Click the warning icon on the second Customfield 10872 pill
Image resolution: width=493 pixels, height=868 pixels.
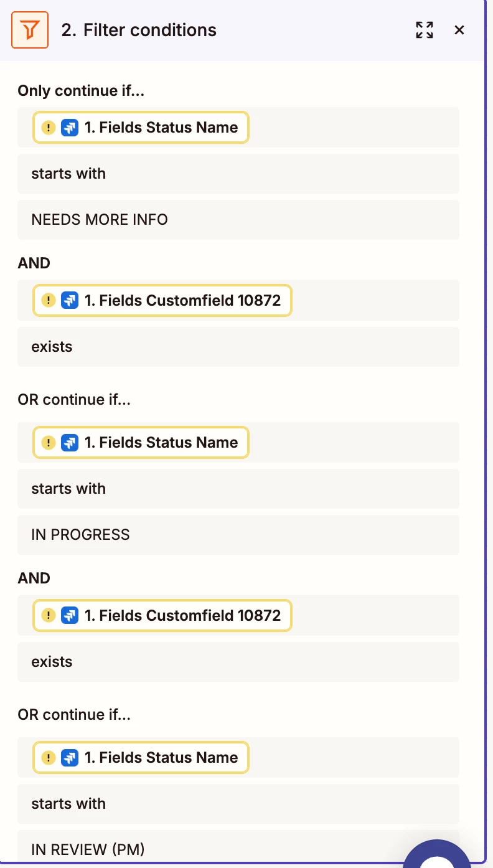point(49,616)
